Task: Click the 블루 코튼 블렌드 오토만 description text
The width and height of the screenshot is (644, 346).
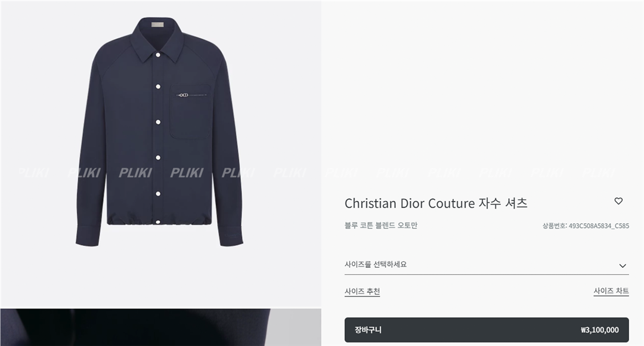Action: 380,225
